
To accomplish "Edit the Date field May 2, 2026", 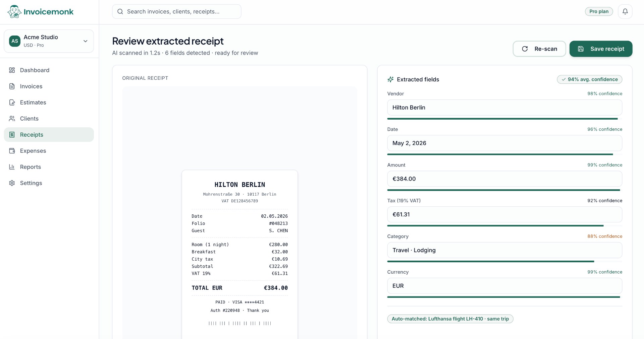I will click(504, 143).
